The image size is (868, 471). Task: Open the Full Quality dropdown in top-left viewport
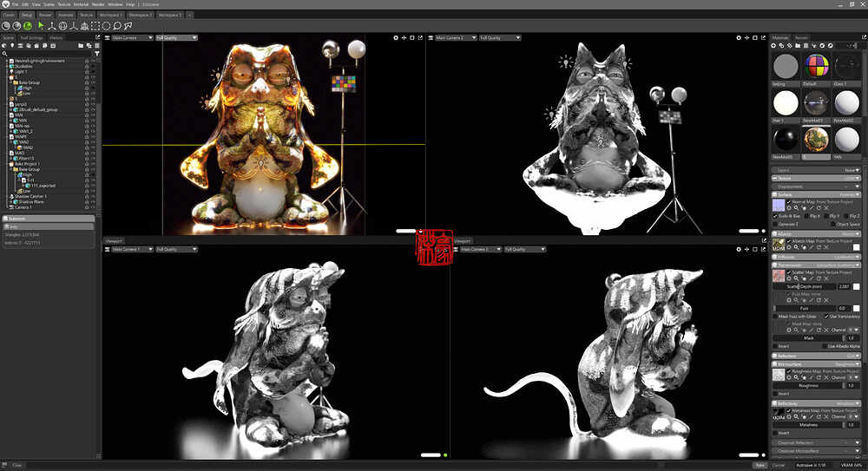(x=176, y=37)
